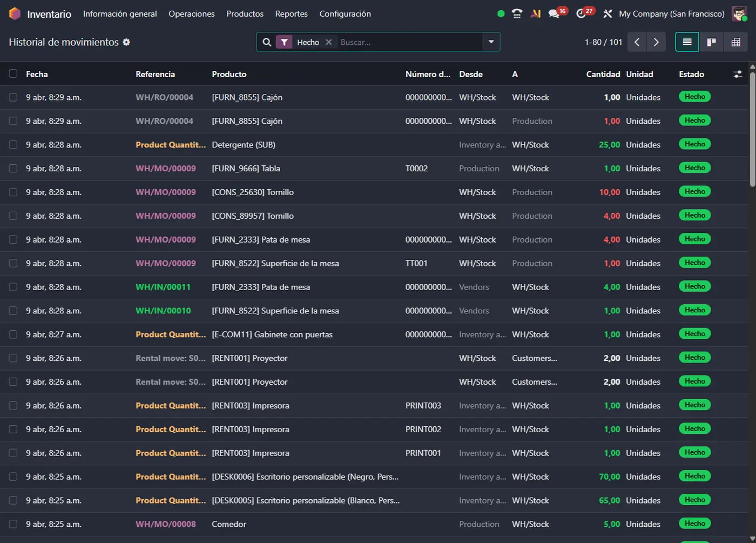Open optional column settings icon in header

point(738,74)
